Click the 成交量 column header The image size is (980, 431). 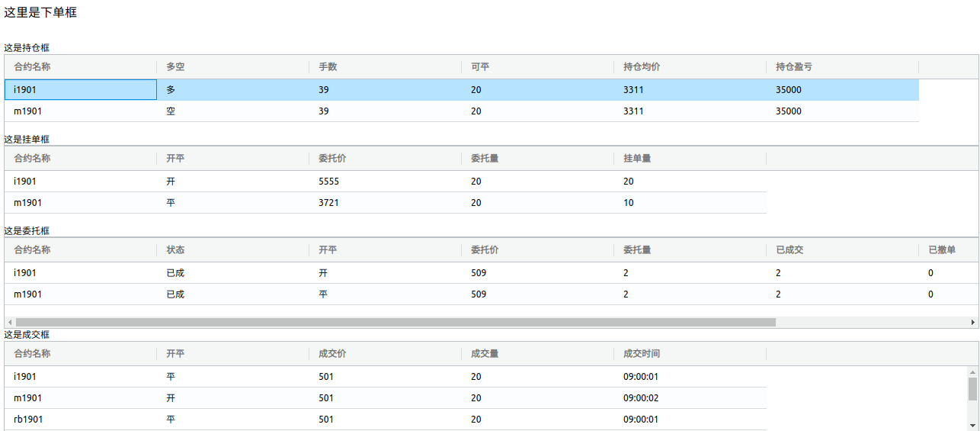click(538, 354)
